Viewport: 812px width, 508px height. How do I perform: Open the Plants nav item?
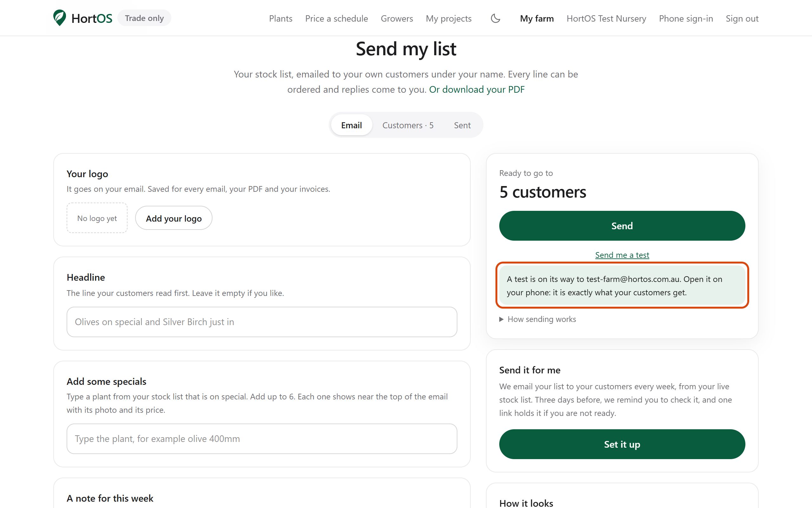(280, 18)
